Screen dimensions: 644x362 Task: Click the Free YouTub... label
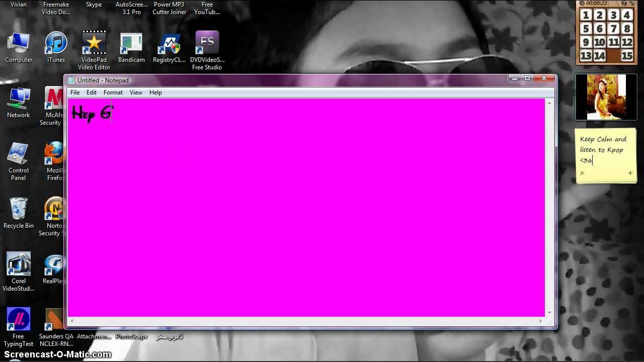[x=207, y=8]
